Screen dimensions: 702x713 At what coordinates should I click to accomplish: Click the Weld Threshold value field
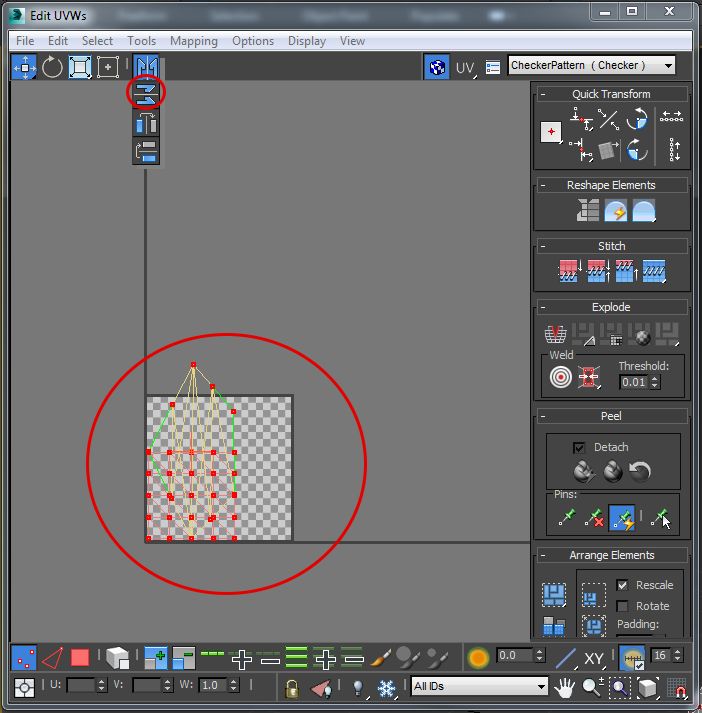point(634,382)
